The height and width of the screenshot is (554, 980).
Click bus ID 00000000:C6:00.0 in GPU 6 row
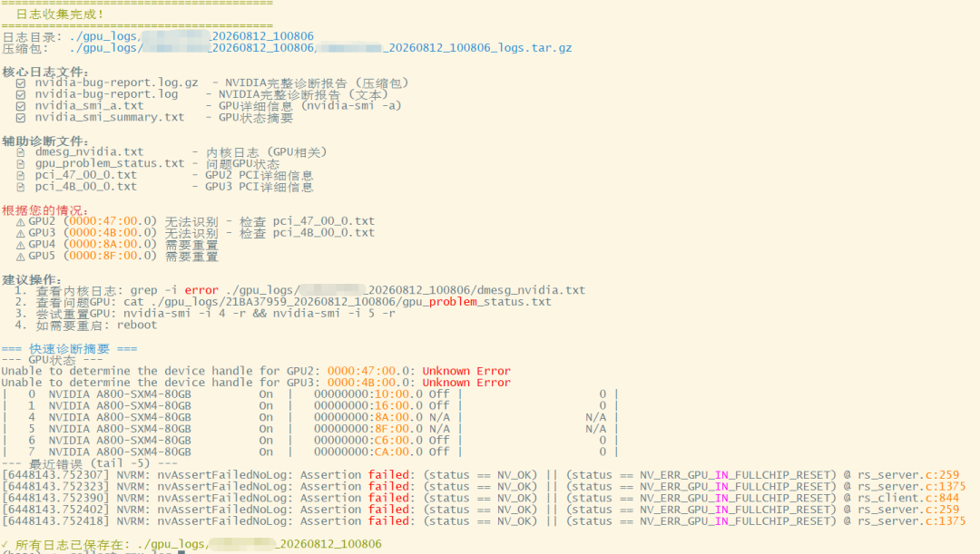[x=368, y=441]
